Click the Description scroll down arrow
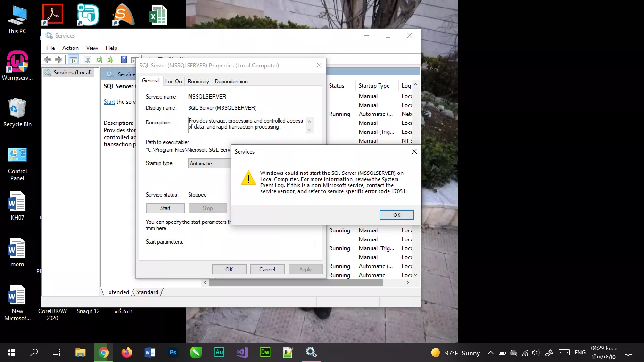Viewport: 644px width, 362px height. [309, 130]
